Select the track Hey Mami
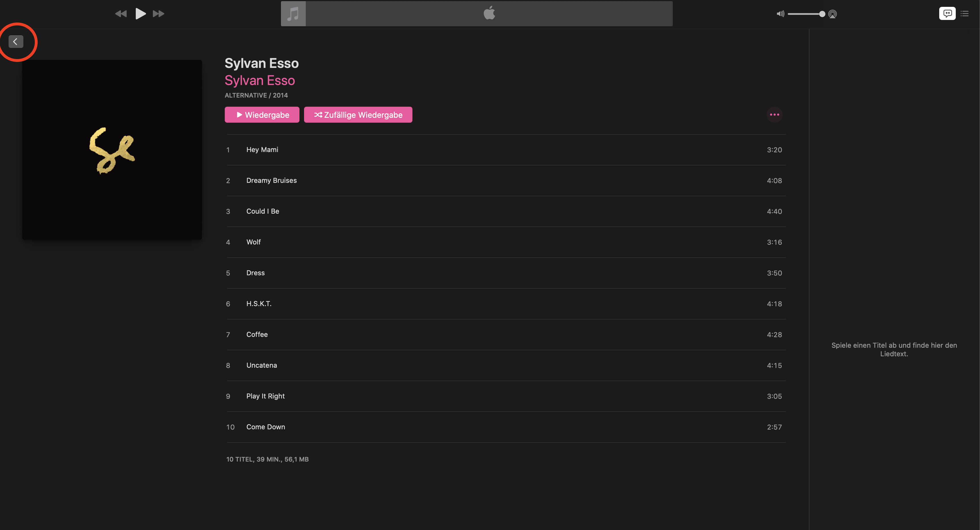The width and height of the screenshot is (980, 530). [x=262, y=149]
